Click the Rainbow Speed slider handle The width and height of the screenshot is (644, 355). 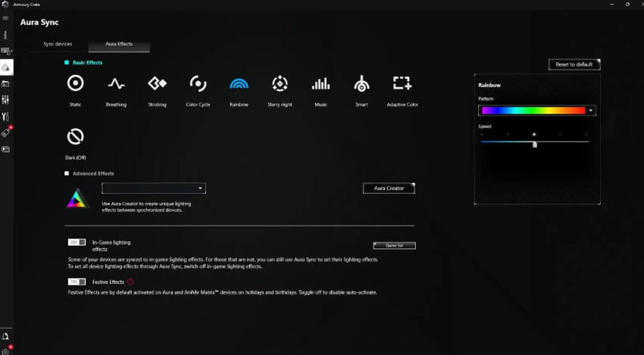tap(534, 144)
